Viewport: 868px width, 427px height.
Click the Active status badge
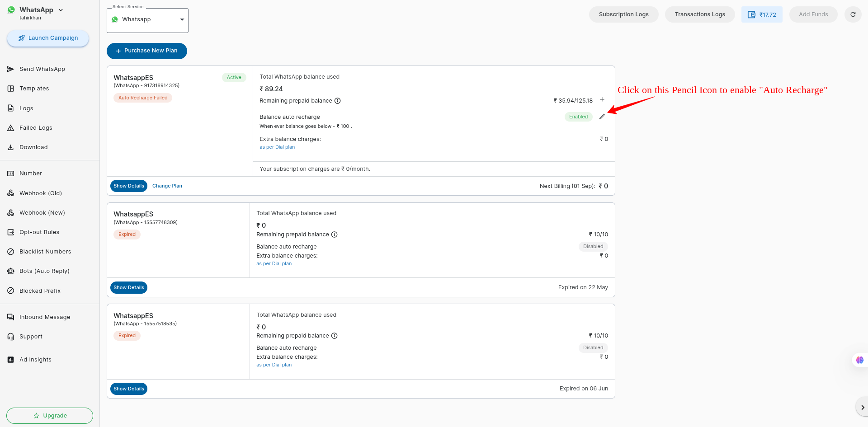[x=234, y=77]
